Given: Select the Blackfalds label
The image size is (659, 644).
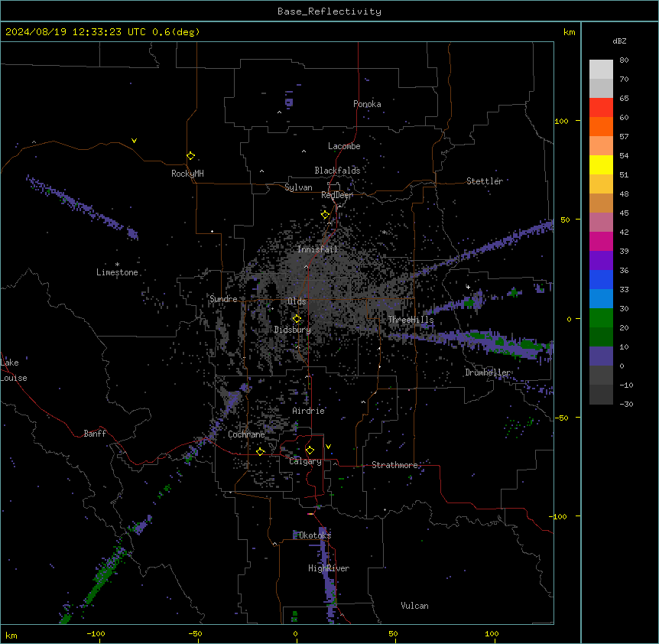Looking at the screenshot, I should (x=337, y=171).
